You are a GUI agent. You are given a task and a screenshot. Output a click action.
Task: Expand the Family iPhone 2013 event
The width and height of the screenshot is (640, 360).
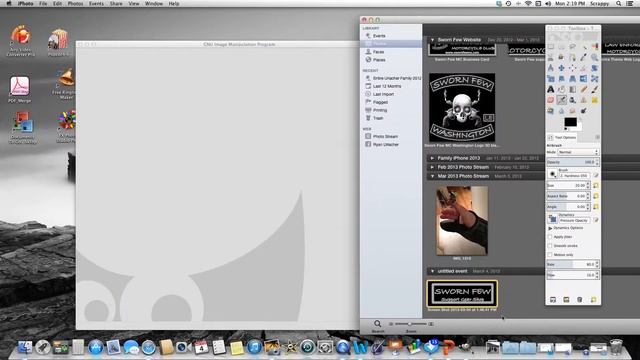coord(432,158)
